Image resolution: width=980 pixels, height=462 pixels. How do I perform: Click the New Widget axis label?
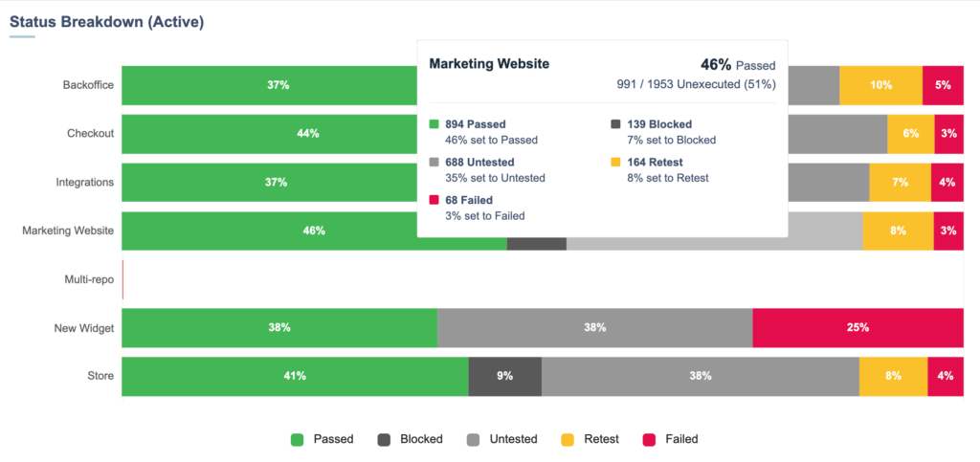[x=84, y=328]
